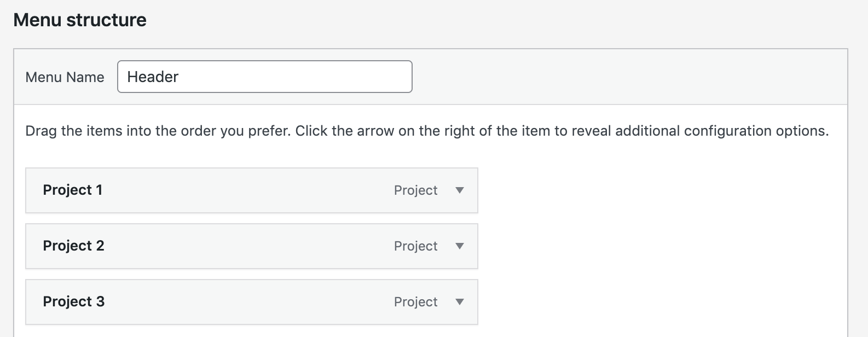Click the gray menu header bar beside name field
This screenshot has height=337, width=868.
click(x=629, y=77)
